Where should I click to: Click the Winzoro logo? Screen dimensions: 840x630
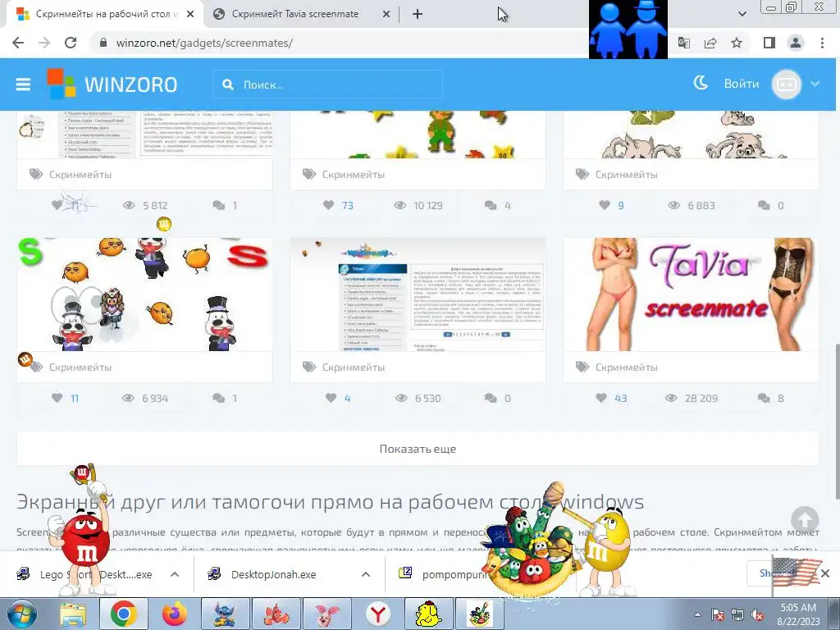112,84
